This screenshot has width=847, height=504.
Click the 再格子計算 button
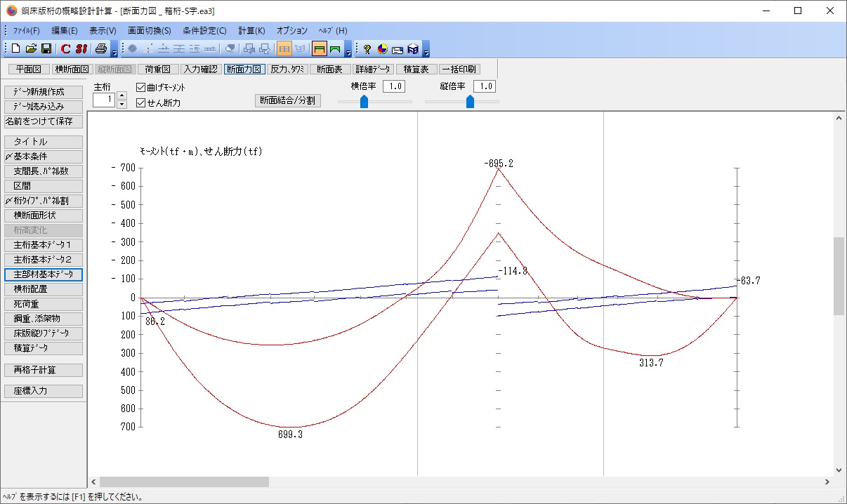tap(44, 370)
